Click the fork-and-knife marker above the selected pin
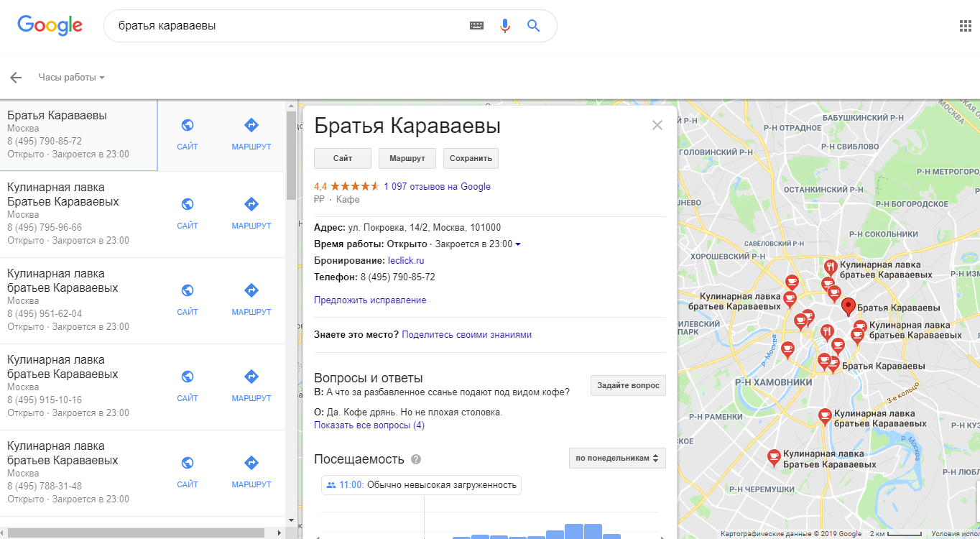The width and height of the screenshot is (980, 539). click(830, 268)
